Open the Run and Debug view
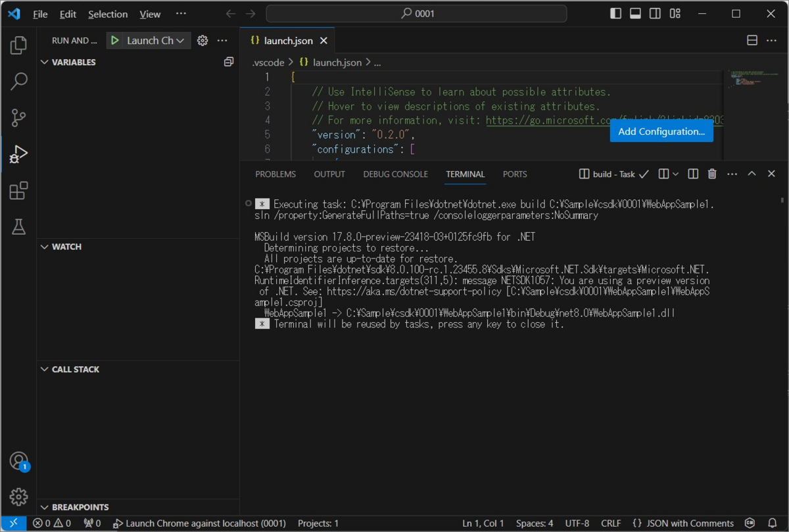This screenshot has height=532, width=789. click(18, 155)
